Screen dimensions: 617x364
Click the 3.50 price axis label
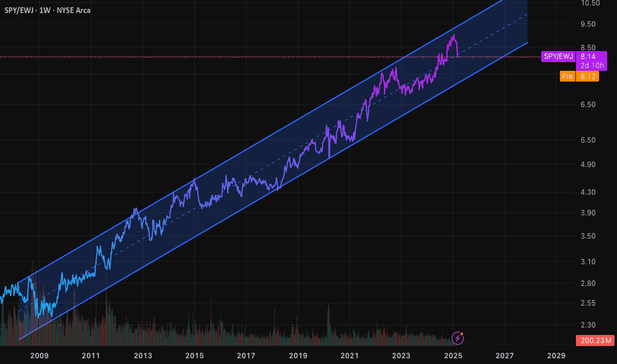click(x=588, y=236)
